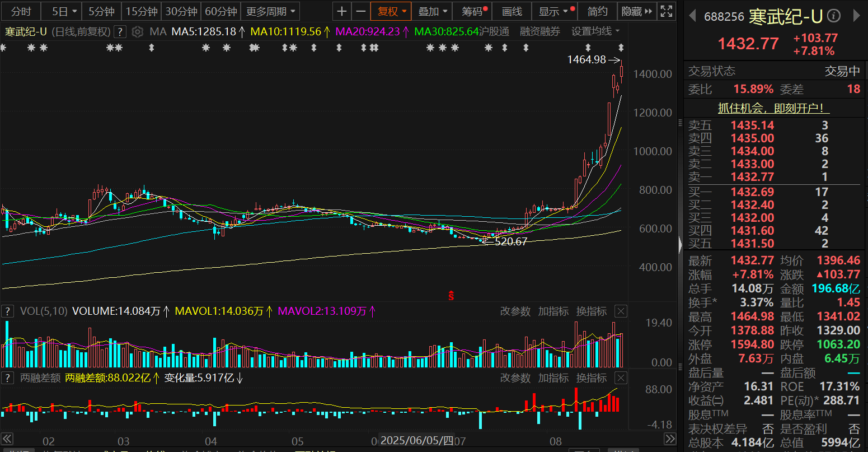The width and height of the screenshot is (868, 452).
Task: Switch to the 分时 tab
Action: pos(21,11)
